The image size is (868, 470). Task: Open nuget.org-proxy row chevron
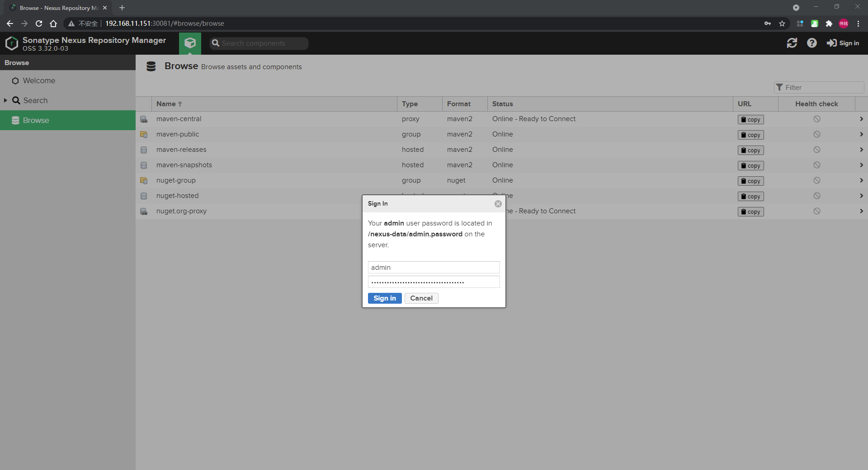pos(861,211)
